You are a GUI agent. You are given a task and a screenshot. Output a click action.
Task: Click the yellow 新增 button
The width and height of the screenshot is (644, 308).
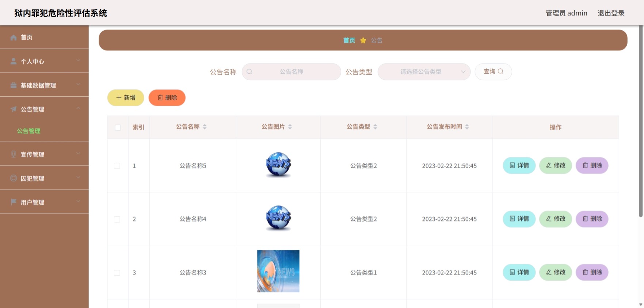click(x=126, y=98)
